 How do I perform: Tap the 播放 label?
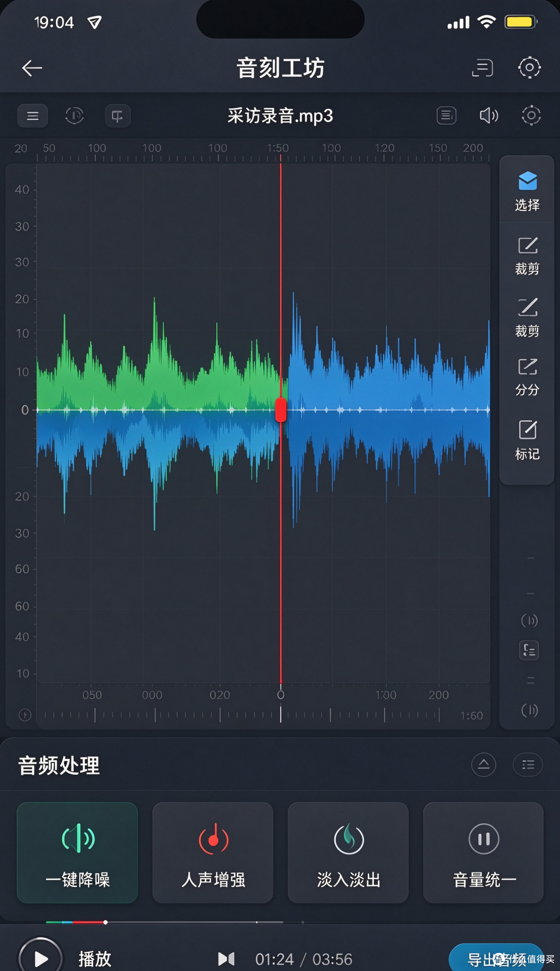pyautogui.click(x=95, y=959)
